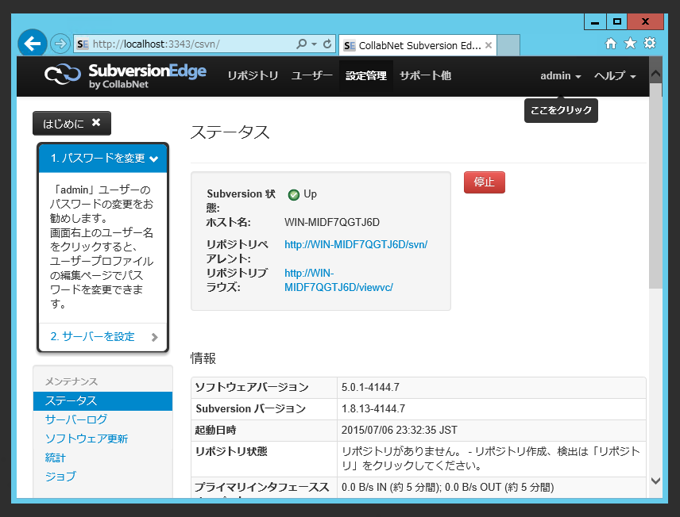Open the ヘルプ dropdown menu
Image resolution: width=680 pixels, height=517 pixels.
[615, 76]
